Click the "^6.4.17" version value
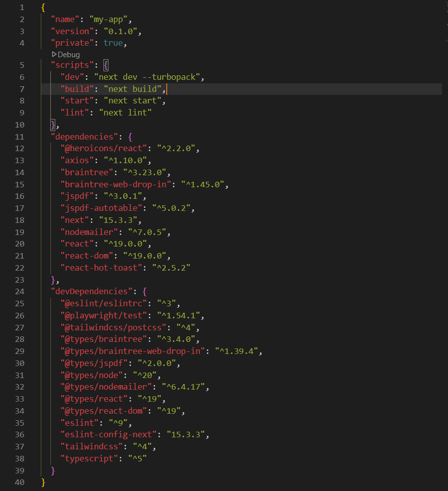Viewport: 448px width, 491px height. pos(183,387)
